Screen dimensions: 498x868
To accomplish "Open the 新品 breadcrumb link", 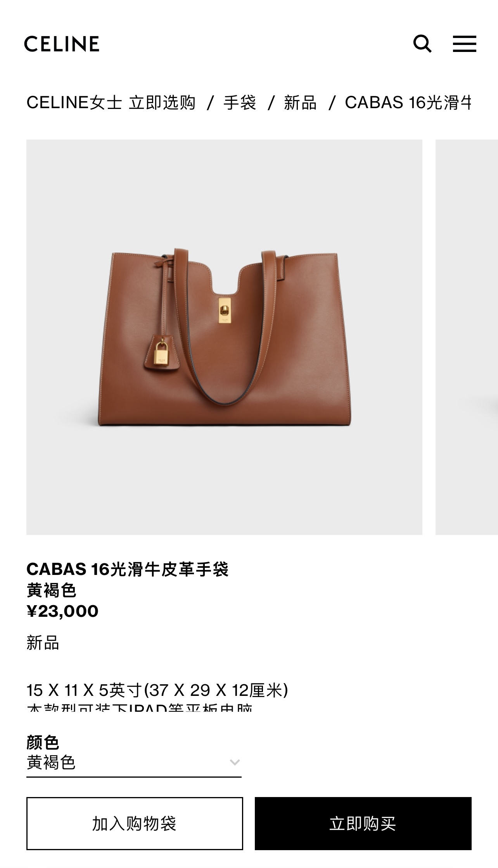I will point(300,103).
